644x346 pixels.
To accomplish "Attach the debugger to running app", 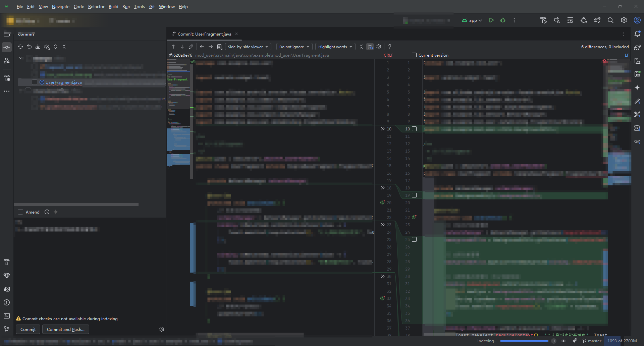I will (583, 20).
